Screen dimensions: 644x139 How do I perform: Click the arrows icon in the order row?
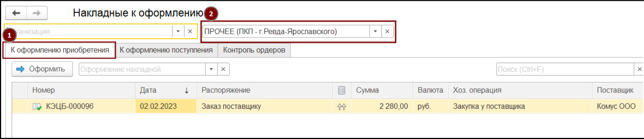(x=342, y=107)
